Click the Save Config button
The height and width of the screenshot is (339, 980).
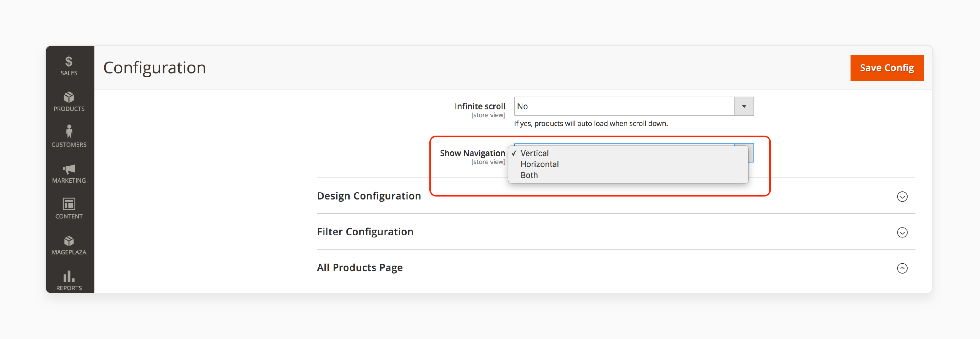click(887, 68)
